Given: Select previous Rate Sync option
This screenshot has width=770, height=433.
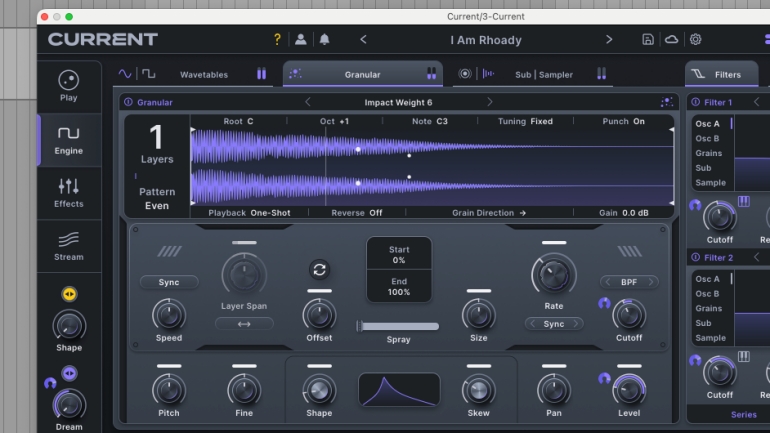Looking at the screenshot, I should point(532,324).
